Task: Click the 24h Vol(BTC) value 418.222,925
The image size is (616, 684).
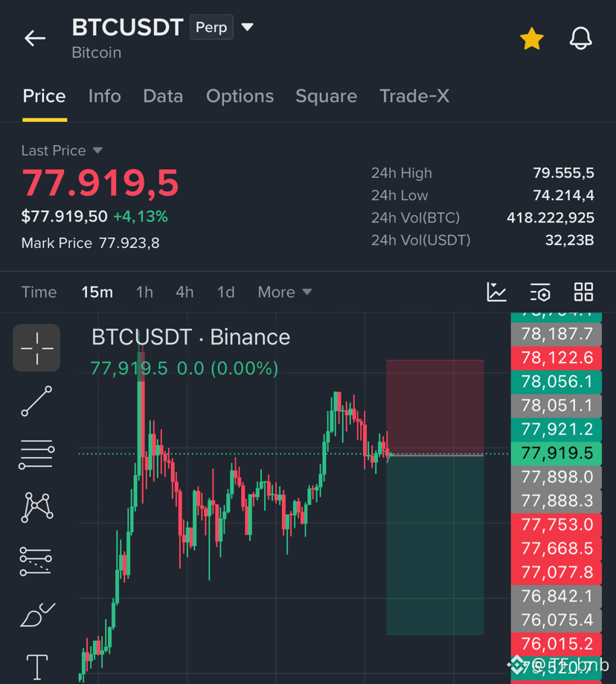Action: pyautogui.click(x=551, y=217)
